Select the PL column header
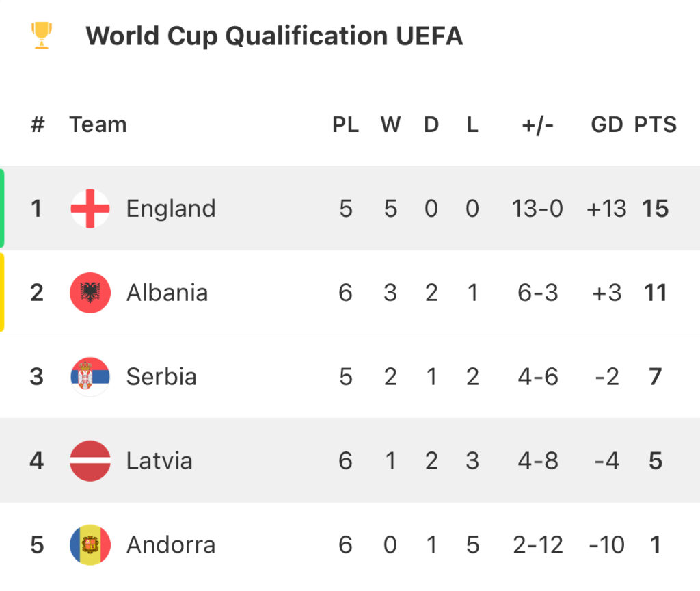The height and width of the screenshot is (591, 700). (345, 124)
